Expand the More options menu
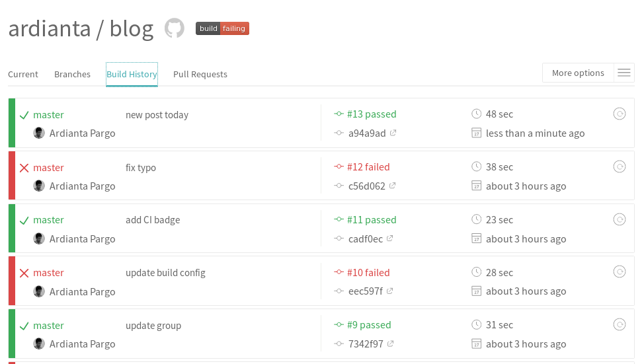The image size is (644, 364). pyautogui.click(x=578, y=73)
